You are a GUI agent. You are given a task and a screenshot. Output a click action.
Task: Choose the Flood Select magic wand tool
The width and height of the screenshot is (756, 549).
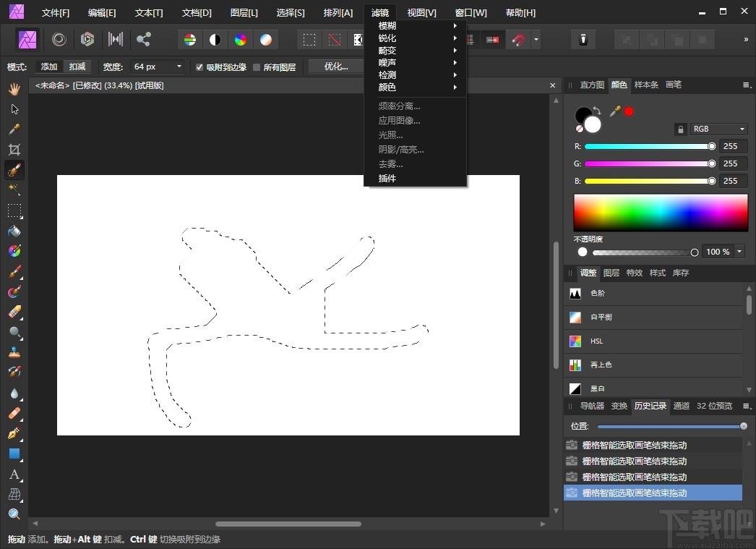pos(14,190)
